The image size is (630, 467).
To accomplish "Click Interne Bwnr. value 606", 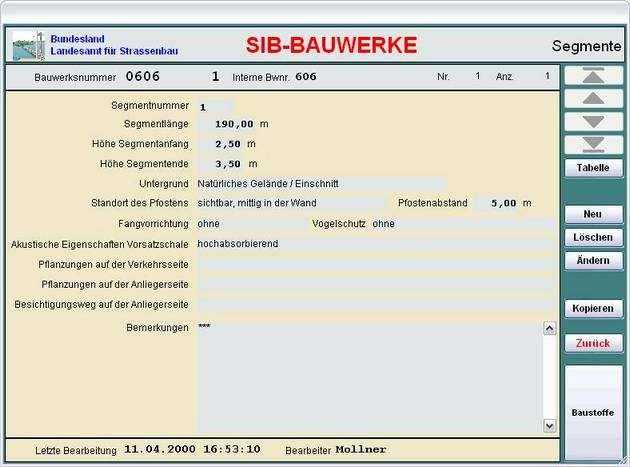I will pyautogui.click(x=306, y=77).
